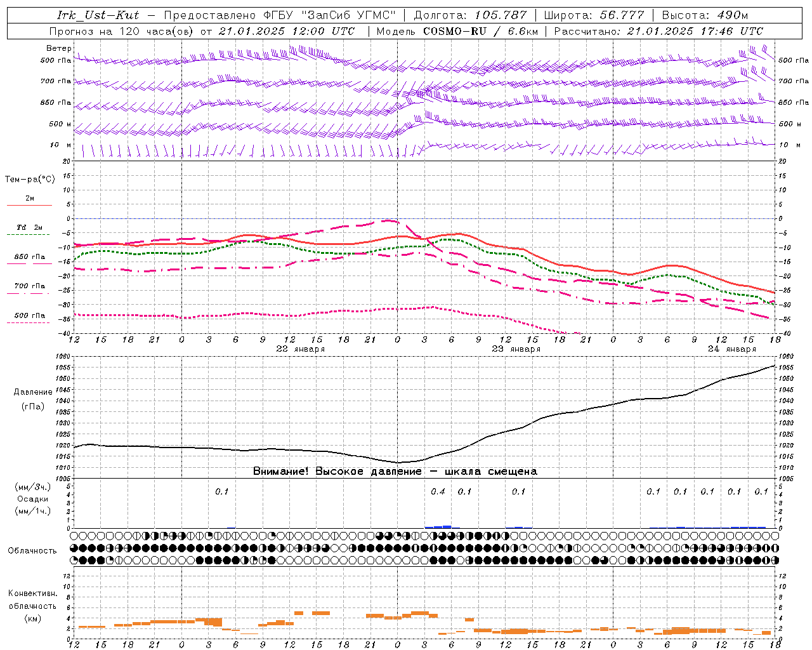Click the Рассчитано 21.01.2025 17:46 UTC timestamp

(x=659, y=31)
